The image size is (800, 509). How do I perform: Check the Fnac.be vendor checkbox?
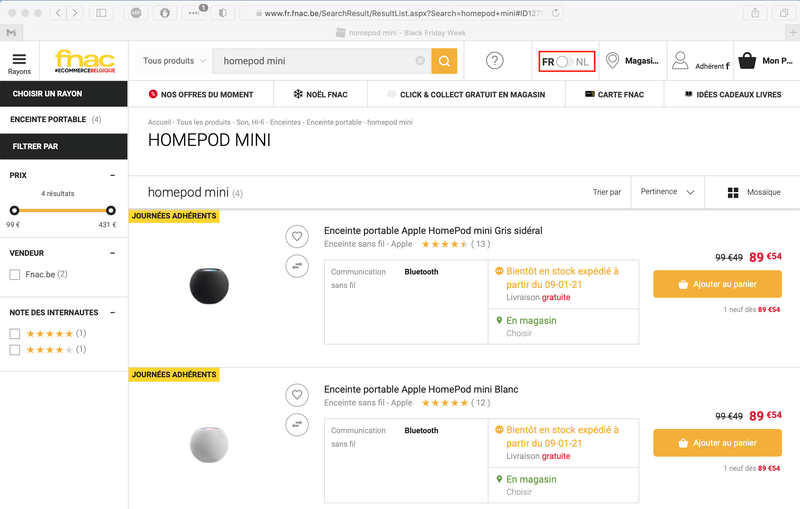tap(15, 274)
